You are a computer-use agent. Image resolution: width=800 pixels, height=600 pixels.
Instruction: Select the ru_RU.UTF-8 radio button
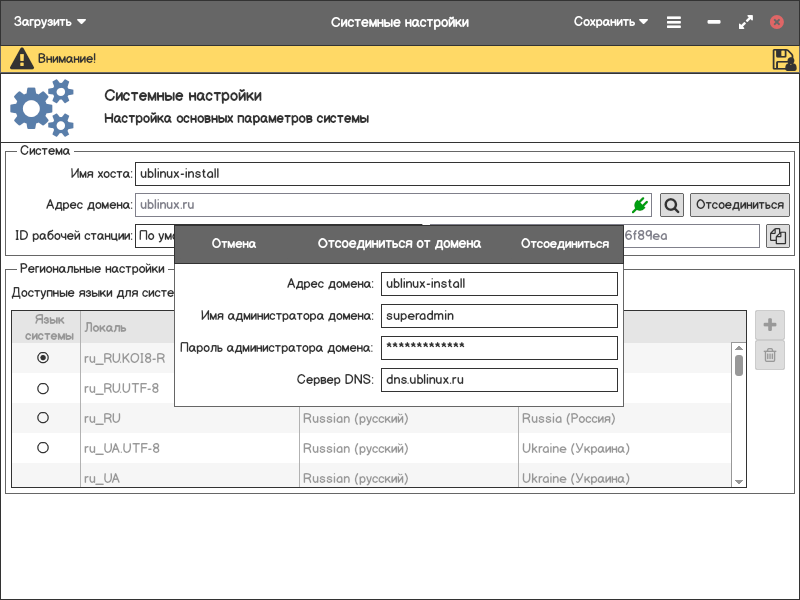43,388
